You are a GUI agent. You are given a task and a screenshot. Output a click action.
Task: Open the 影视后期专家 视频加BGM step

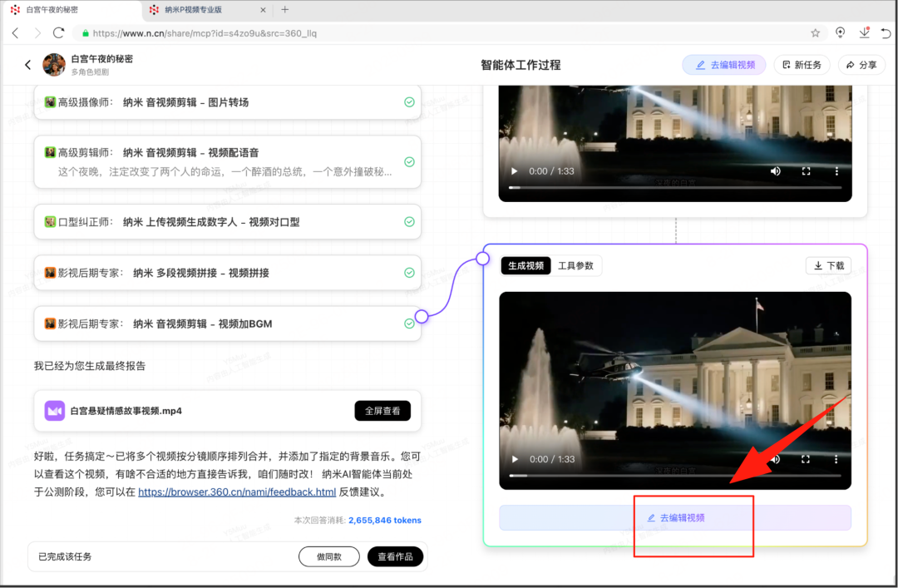coord(227,324)
